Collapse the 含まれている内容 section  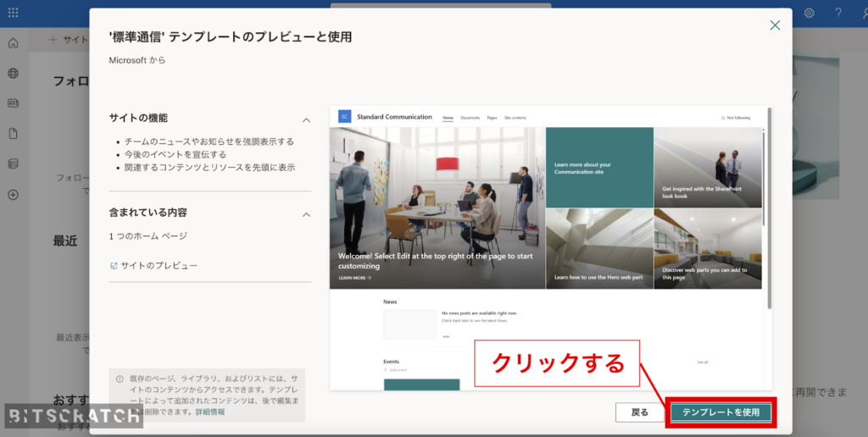tap(306, 214)
